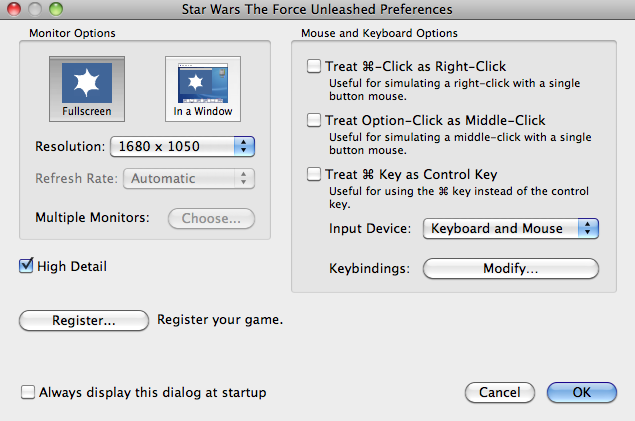635x421 pixels.
Task: Select the In a Window display mode icon
Action: (203, 89)
